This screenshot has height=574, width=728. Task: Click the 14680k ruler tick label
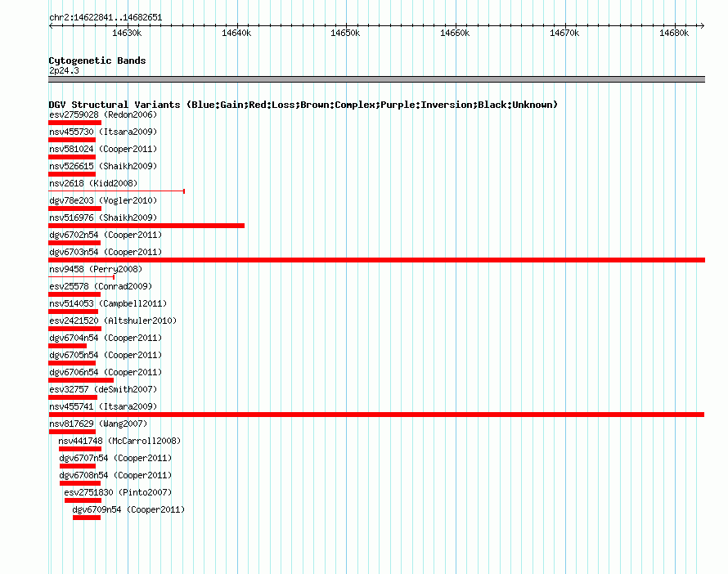tap(674, 33)
